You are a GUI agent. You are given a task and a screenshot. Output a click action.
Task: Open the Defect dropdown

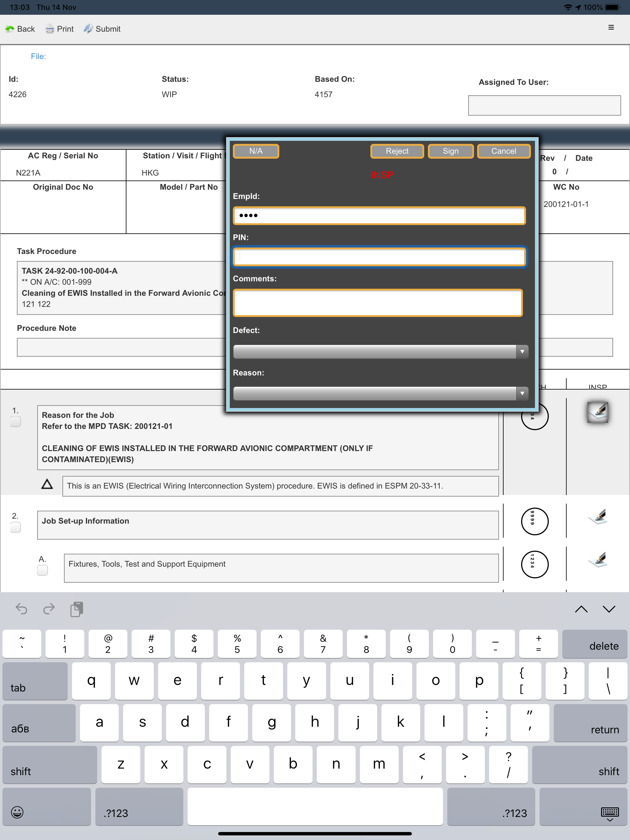(380, 351)
